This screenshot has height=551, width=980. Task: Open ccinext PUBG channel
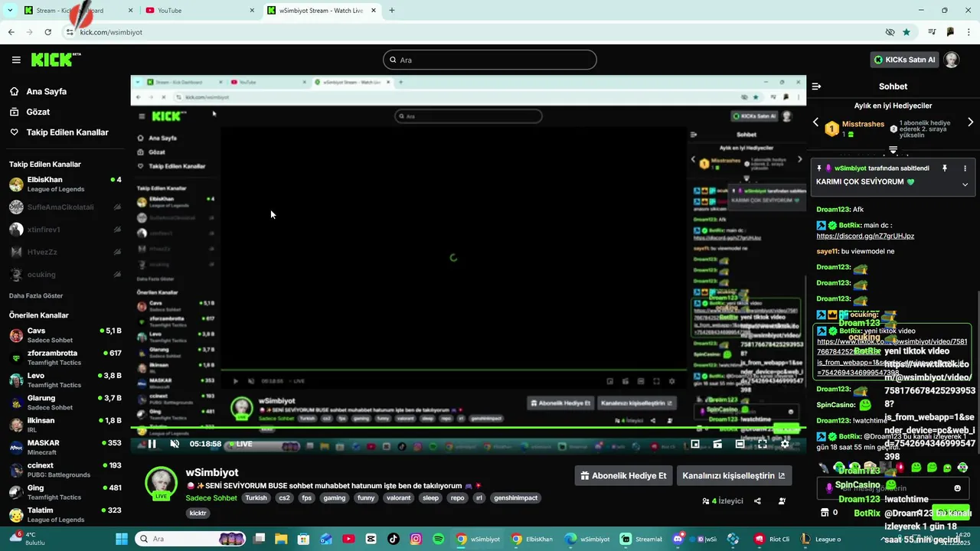pos(64,470)
